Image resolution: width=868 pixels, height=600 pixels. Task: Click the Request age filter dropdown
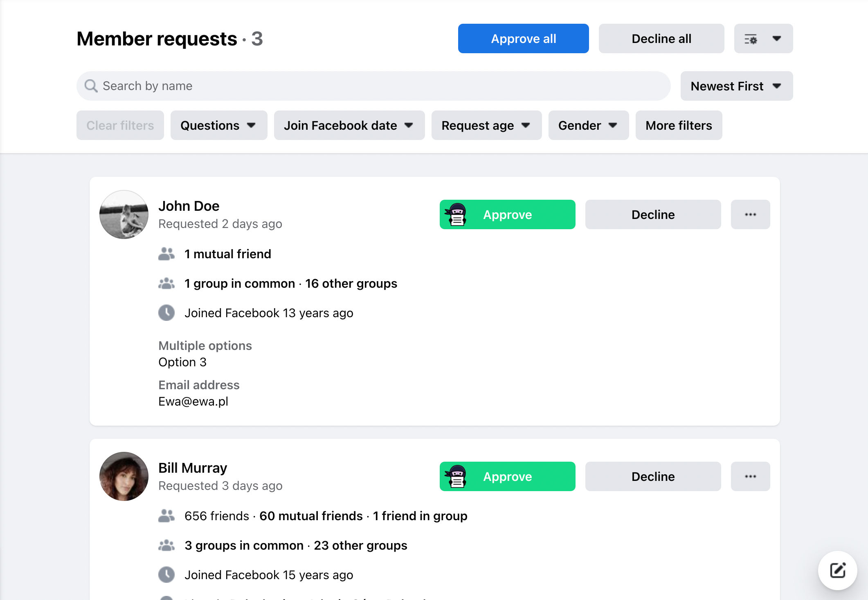(485, 125)
